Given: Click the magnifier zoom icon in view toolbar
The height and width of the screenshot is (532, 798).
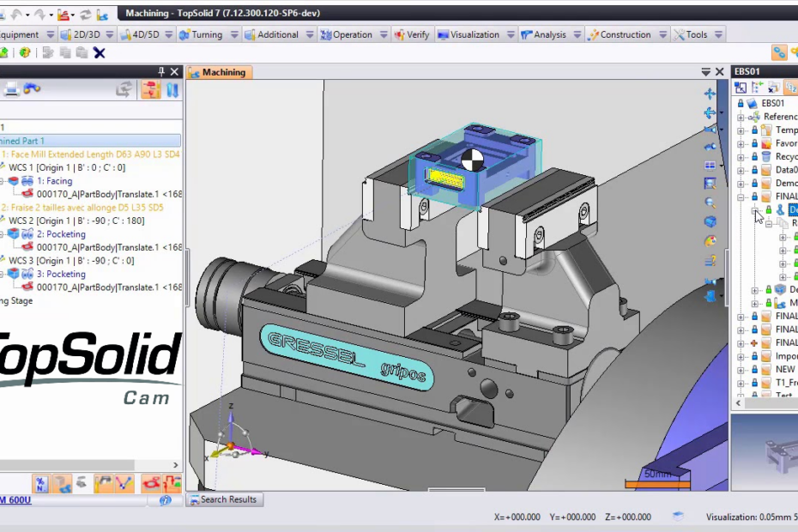Looking at the screenshot, I should (x=710, y=203).
